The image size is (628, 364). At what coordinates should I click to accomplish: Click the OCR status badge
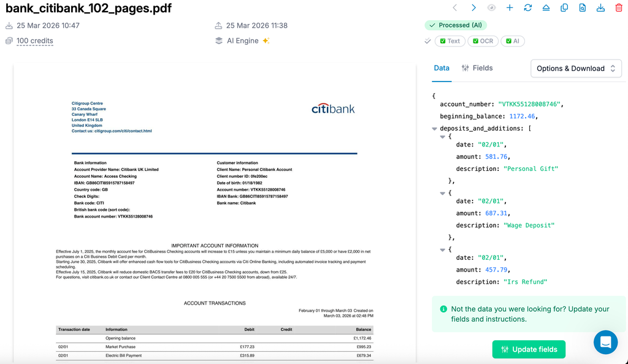482,41
